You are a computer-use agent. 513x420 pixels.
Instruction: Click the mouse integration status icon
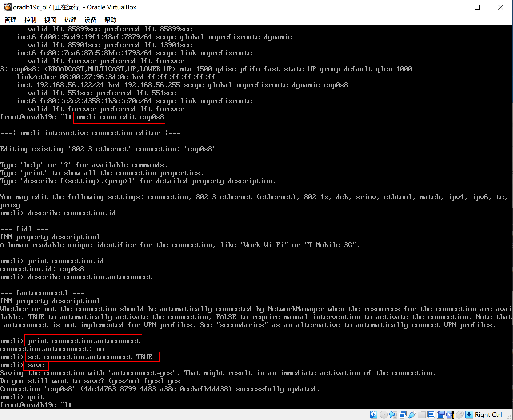click(460, 415)
